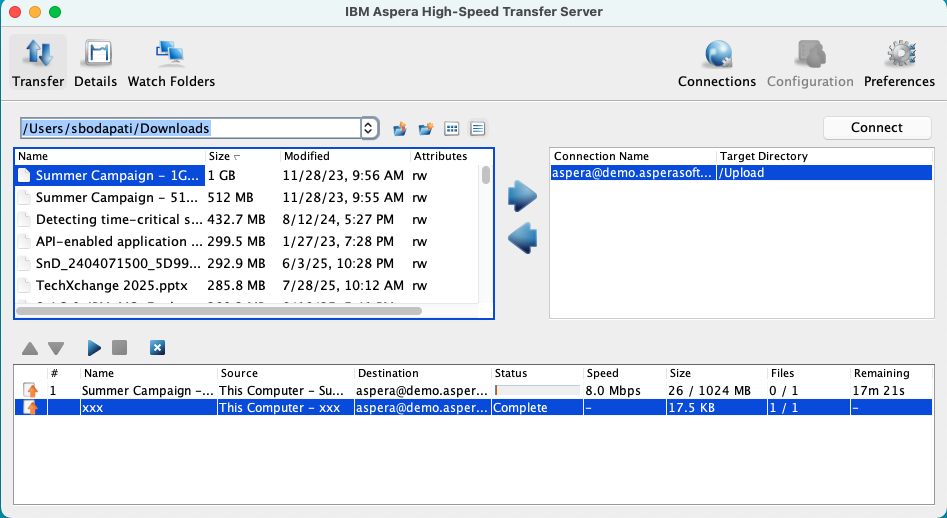Click the 8/12/24, 5:27 PM modified date
947x518 pixels.
click(x=338, y=219)
